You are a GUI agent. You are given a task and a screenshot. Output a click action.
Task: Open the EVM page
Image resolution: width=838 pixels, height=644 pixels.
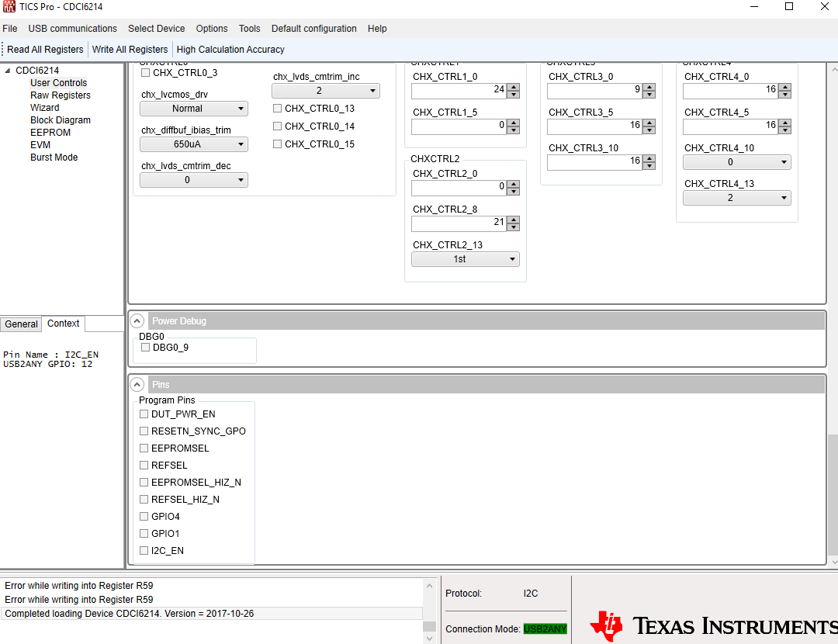point(40,145)
